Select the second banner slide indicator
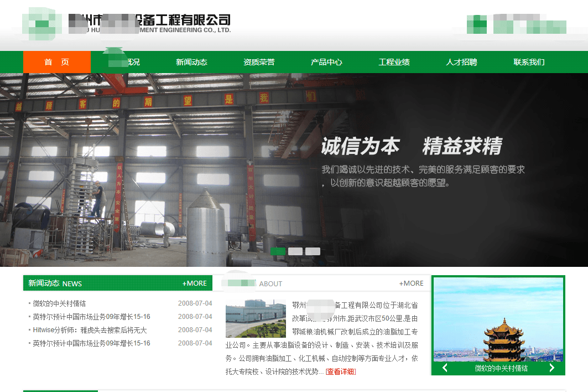Screen dimensions: 588x392 (x=295, y=251)
